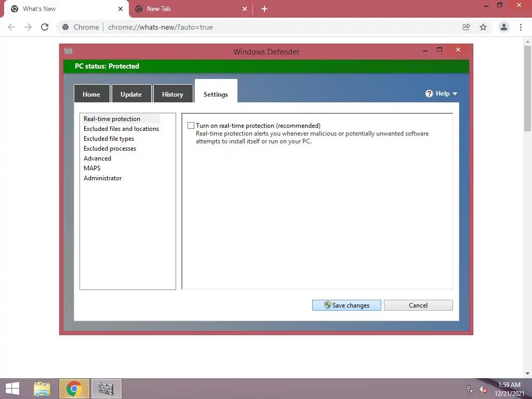532x399 pixels.
Task: Restore down the Chrome browser window
Action: point(499,5)
